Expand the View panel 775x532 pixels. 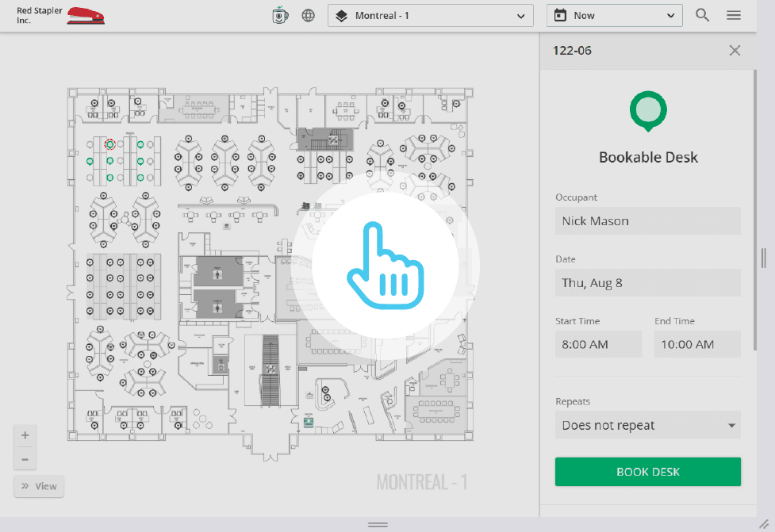pos(39,486)
